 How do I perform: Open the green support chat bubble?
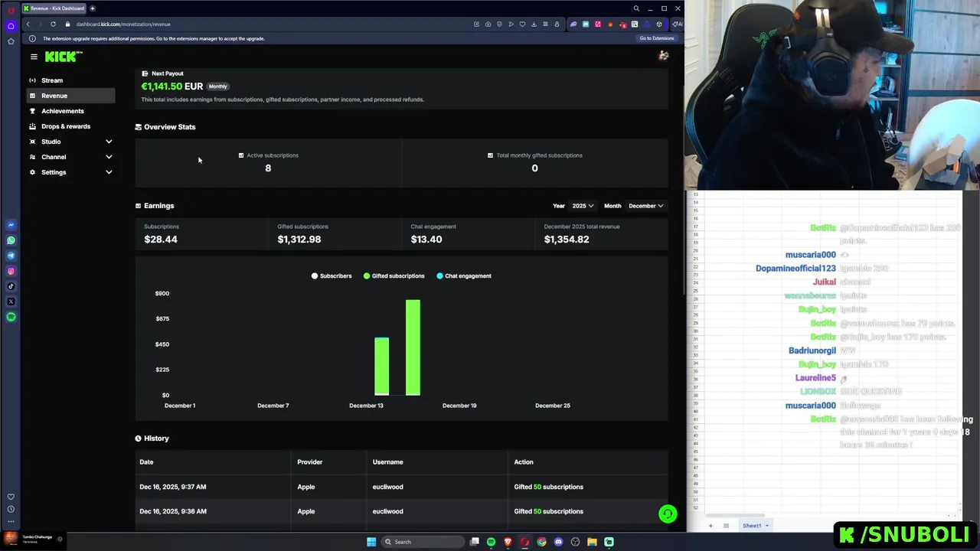click(x=668, y=514)
